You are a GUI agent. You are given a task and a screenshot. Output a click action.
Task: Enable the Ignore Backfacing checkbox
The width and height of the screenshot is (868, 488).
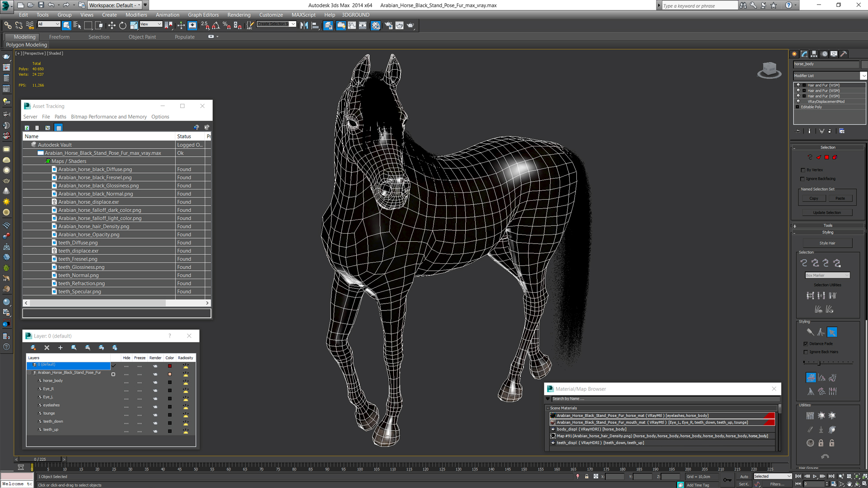pos(803,179)
